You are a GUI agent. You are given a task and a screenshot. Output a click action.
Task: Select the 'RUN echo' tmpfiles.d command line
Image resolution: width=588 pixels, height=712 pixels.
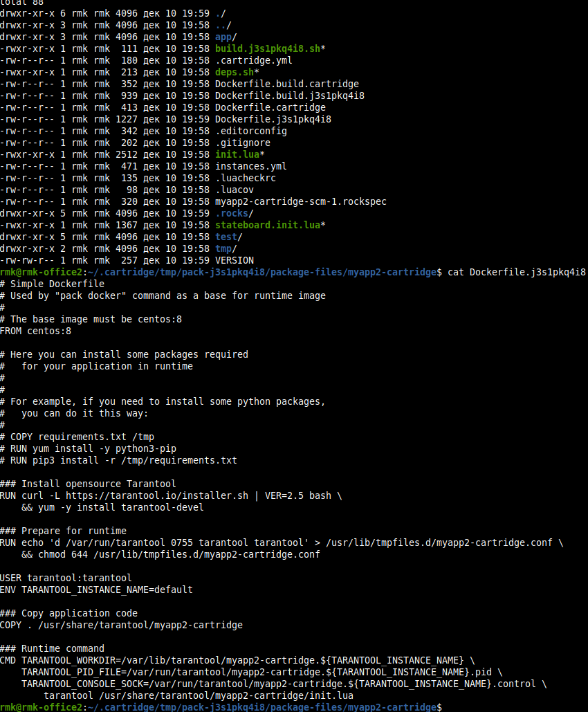[x=282, y=544]
